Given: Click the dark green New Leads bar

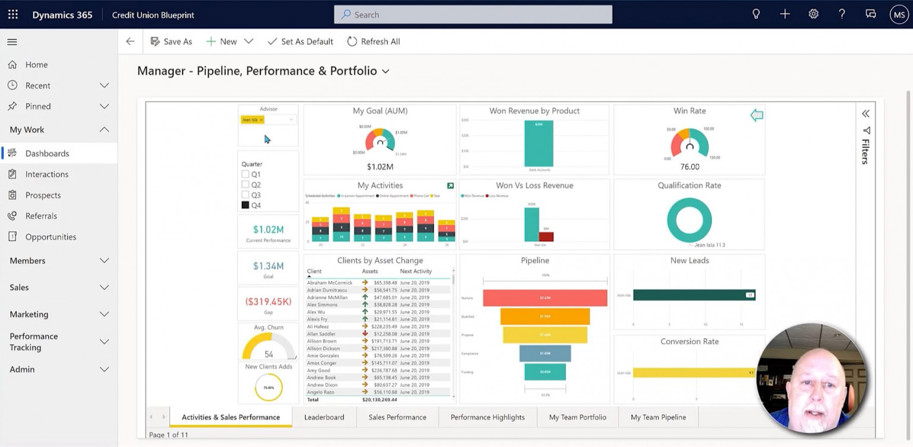Looking at the screenshot, I should 694,295.
